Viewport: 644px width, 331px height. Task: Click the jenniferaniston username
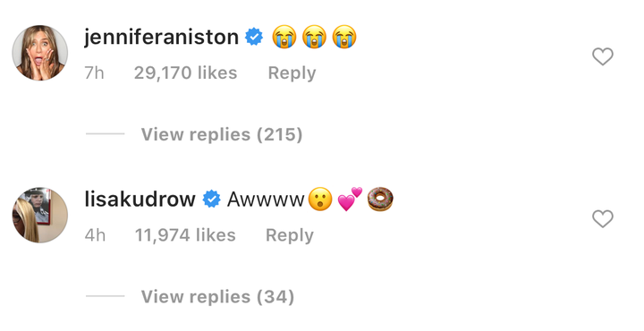coord(161,37)
